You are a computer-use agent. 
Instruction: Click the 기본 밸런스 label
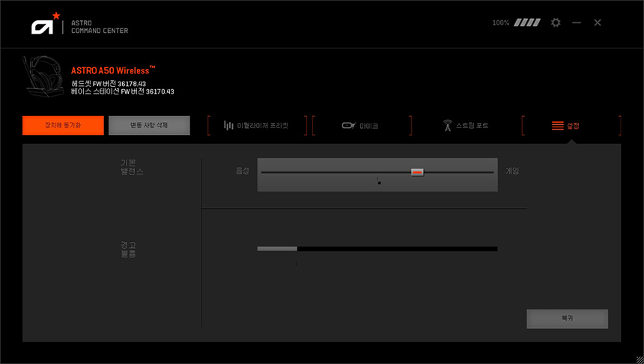coord(132,167)
